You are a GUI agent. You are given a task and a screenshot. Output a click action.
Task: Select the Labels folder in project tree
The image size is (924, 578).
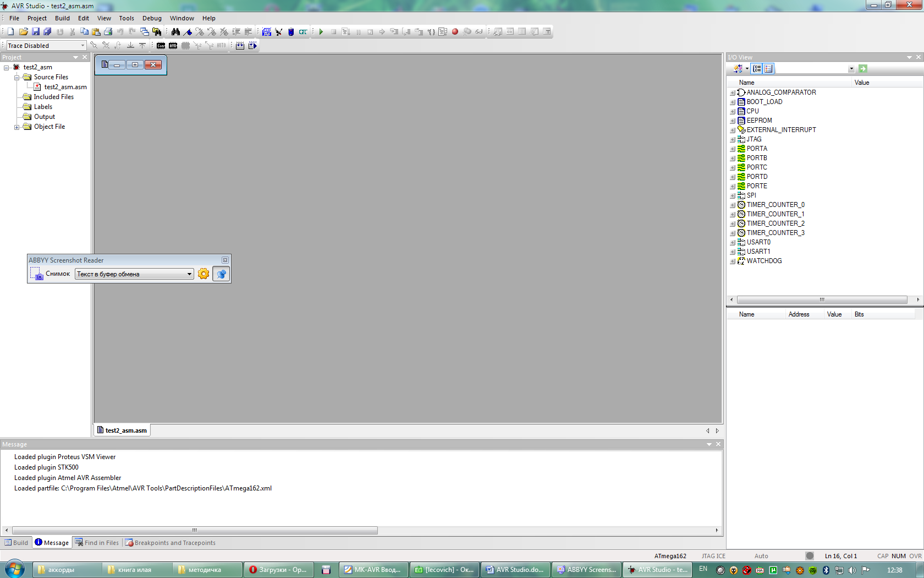point(43,107)
